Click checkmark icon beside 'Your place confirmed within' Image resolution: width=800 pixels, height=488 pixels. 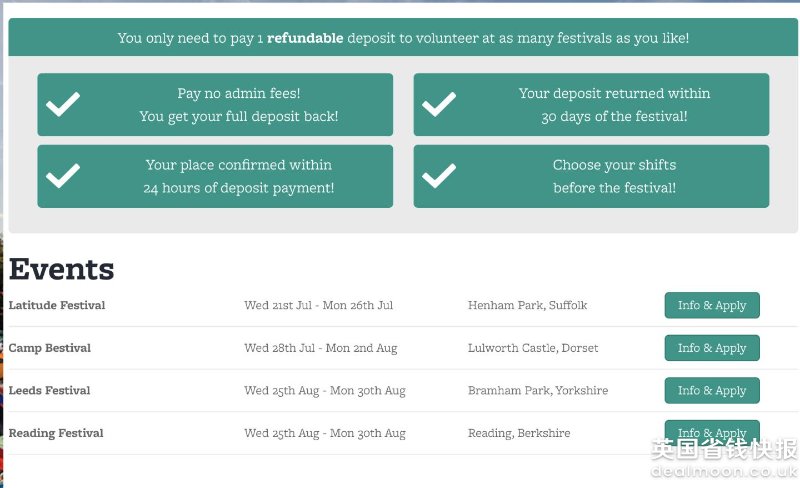pyautogui.click(x=63, y=176)
